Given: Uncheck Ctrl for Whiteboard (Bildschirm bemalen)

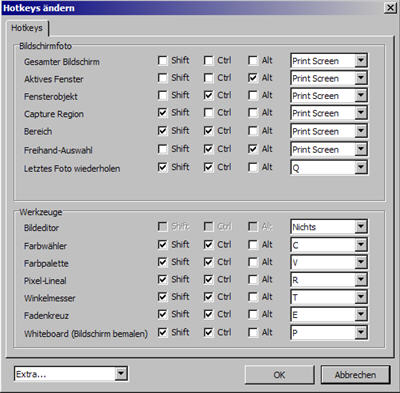Looking at the screenshot, I should [208, 333].
